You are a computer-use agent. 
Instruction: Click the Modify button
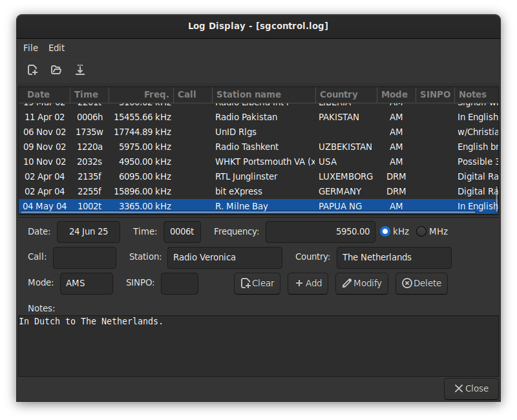(x=362, y=283)
